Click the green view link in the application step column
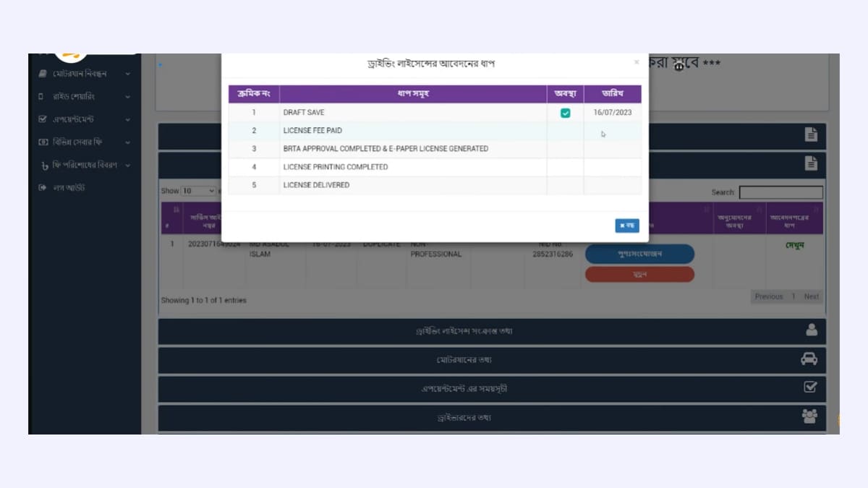The image size is (868, 488). pos(795,246)
